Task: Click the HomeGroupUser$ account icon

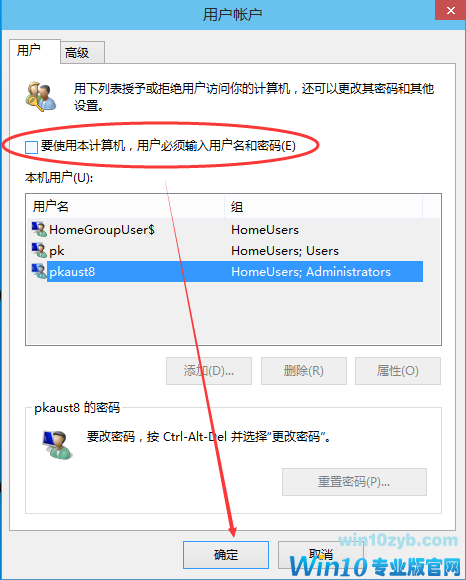Action: [39, 229]
